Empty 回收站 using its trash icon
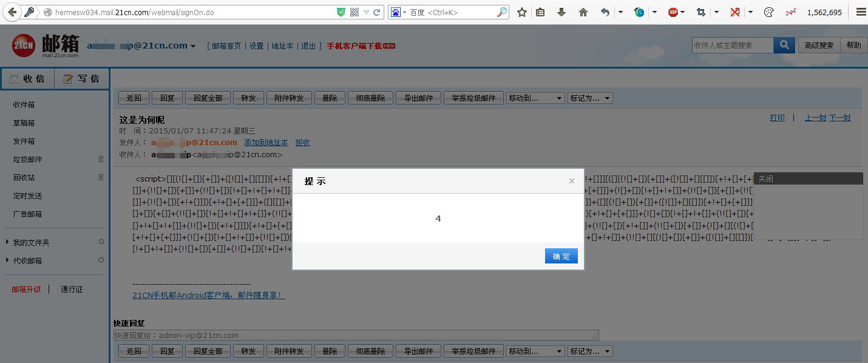This screenshot has height=363, width=868. click(x=101, y=177)
